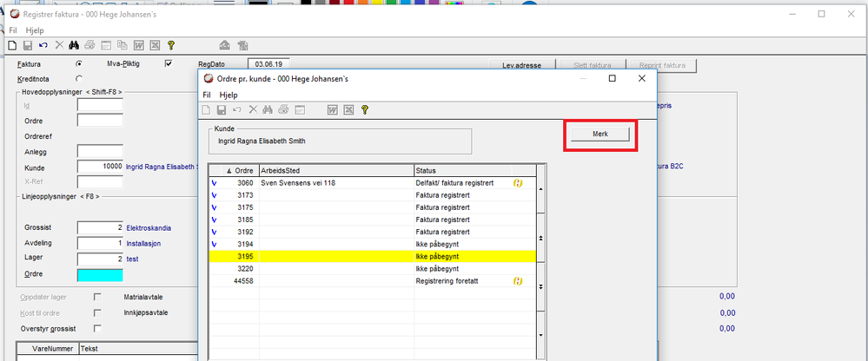
Task: Click the Lev.adresse button
Action: click(521, 65)
